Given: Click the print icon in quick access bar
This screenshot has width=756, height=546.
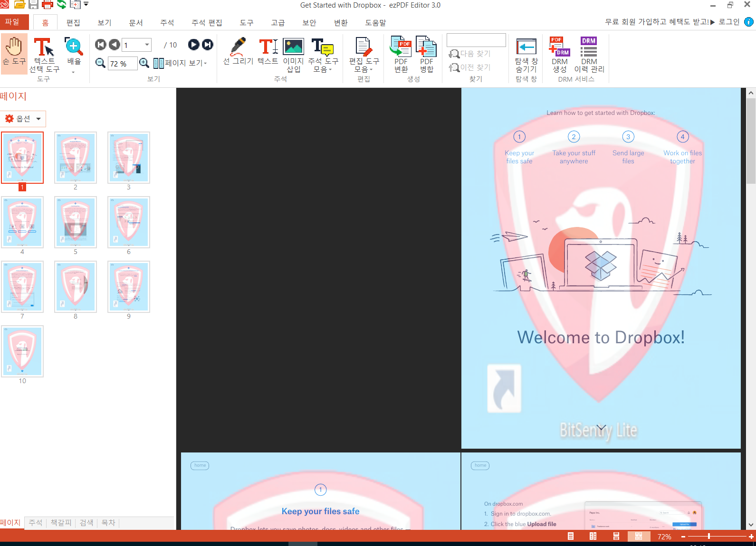Looking at the screenshot, I should (x=48, y=5).
